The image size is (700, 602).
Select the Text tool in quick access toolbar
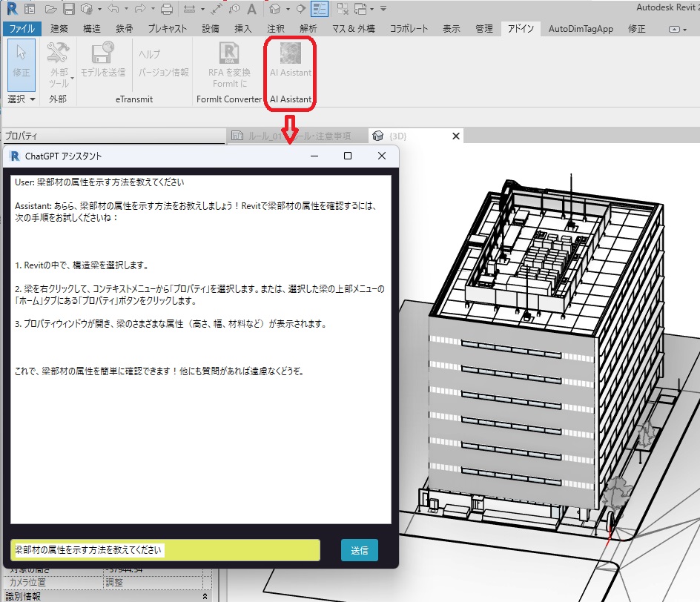point(252,9)
